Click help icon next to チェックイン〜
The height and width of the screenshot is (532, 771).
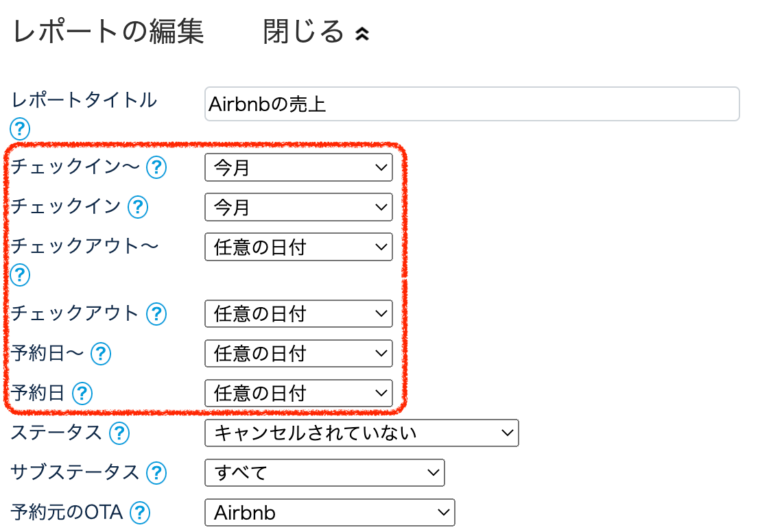click(x=157, y=167)
